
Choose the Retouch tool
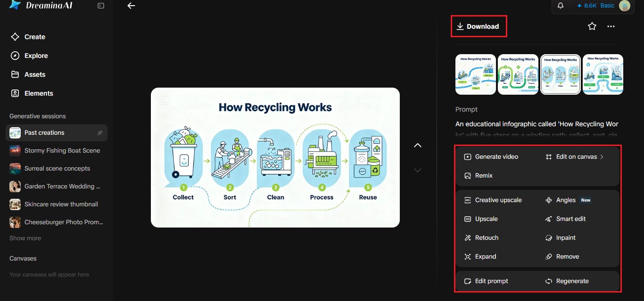coord(481,238)
